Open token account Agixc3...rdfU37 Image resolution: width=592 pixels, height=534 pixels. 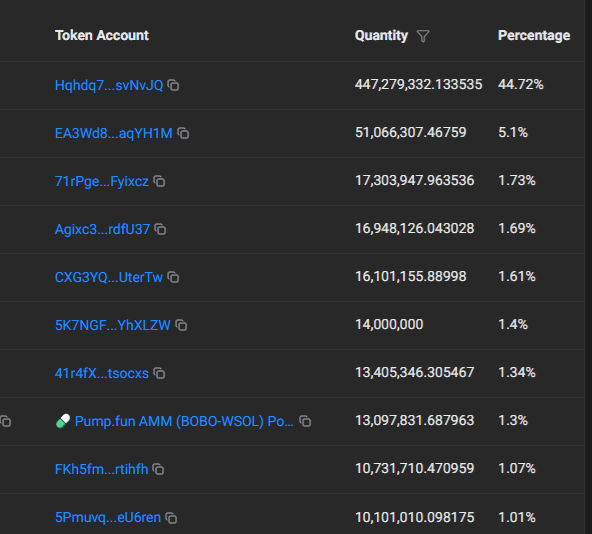click(x=102, y=229)
